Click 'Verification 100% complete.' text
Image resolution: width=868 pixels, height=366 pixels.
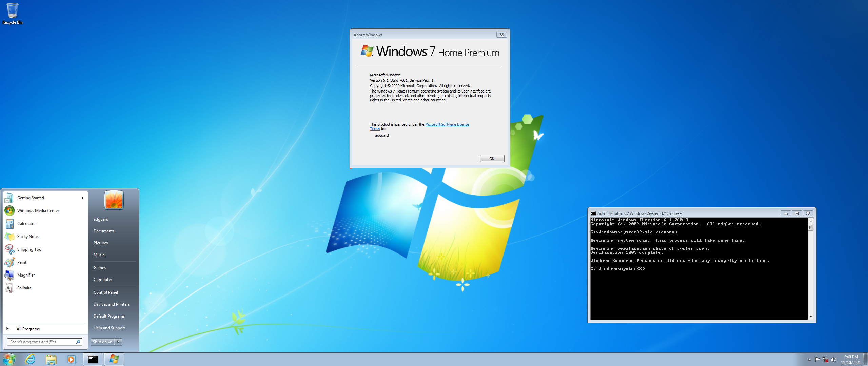(627, 253)
